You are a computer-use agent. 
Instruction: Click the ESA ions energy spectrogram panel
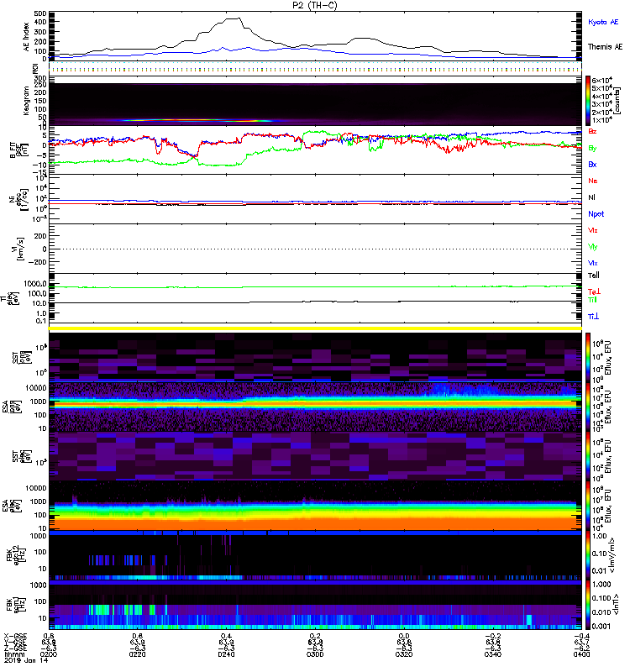pos(315,407)
